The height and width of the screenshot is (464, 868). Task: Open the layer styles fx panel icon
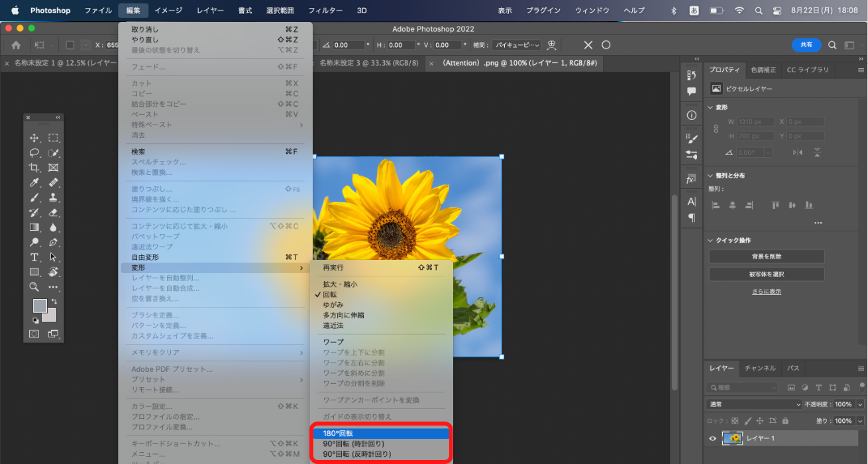tap(692, 180)
